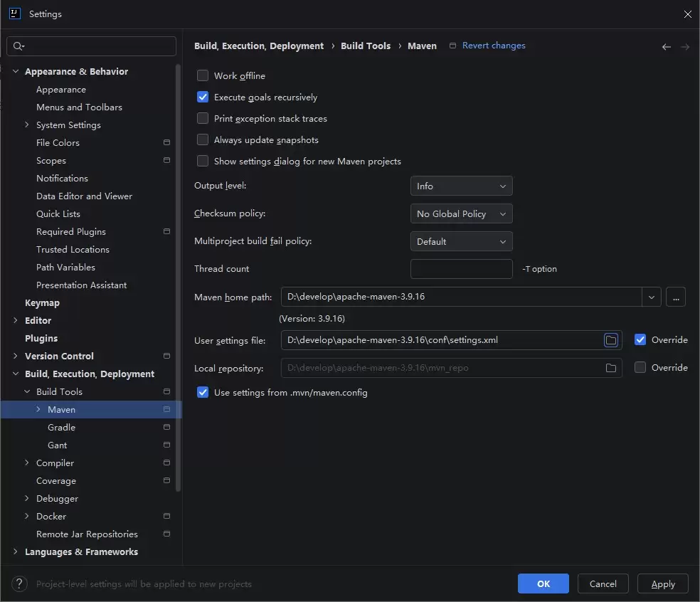
Task: Expand the Maven tree node
Action: [38, 409]
